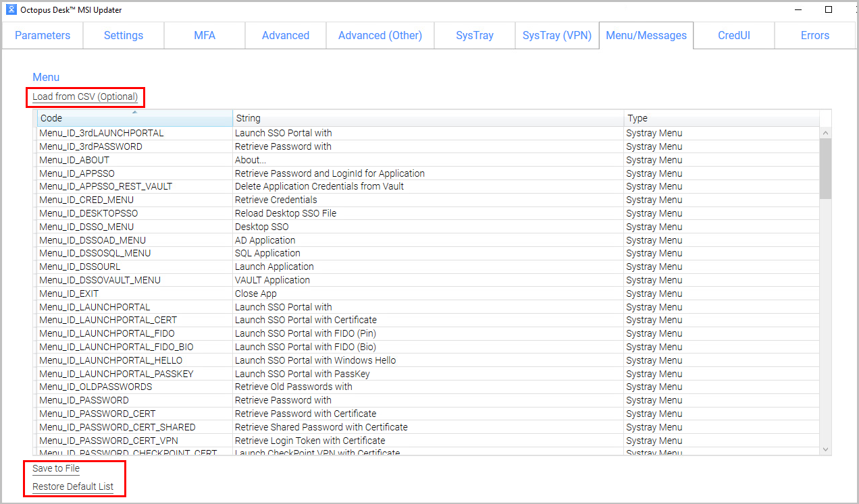Click Restore Default List link

[73, 486]
